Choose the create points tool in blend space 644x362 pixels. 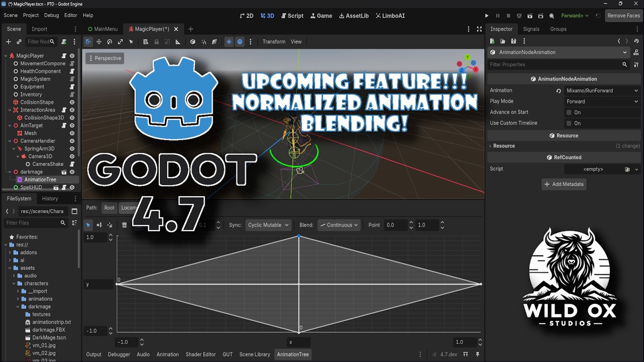click(99, 225)
